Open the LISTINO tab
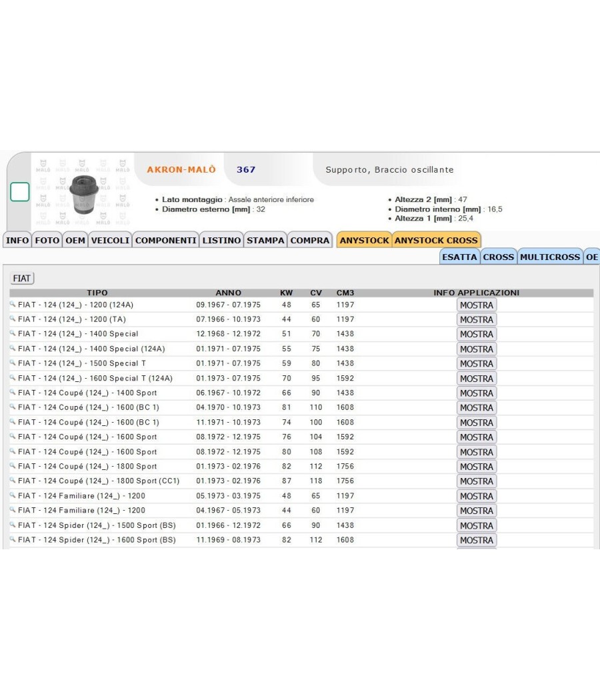This screenshot has width=600, height=700. (x=221, y=240)
